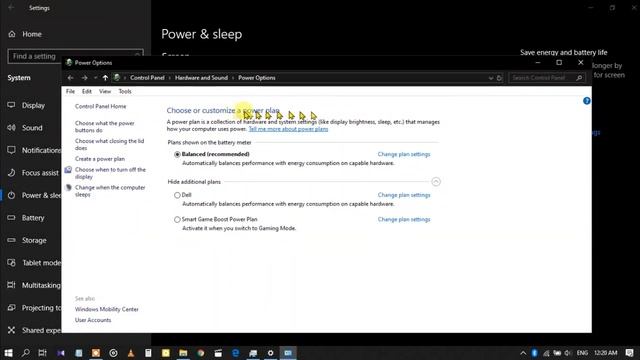Click Control Panel in the breadcrumb
Viewport: 640px width, 360px height.
point(147,78)
